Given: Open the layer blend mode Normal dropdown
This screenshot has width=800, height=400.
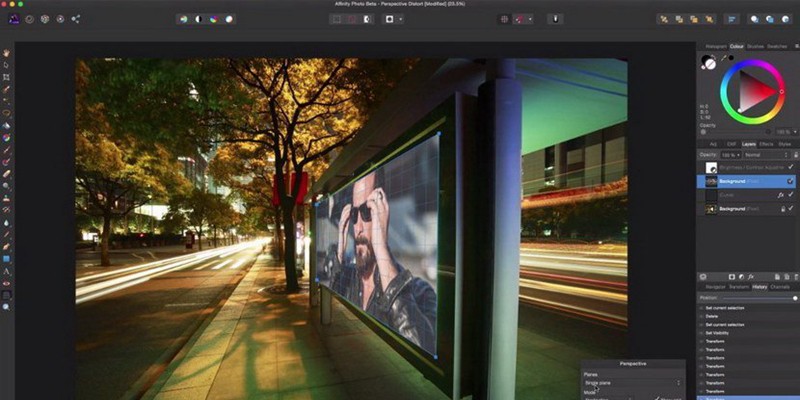Looking at the screenshot, I should click(x=765, y=155).
